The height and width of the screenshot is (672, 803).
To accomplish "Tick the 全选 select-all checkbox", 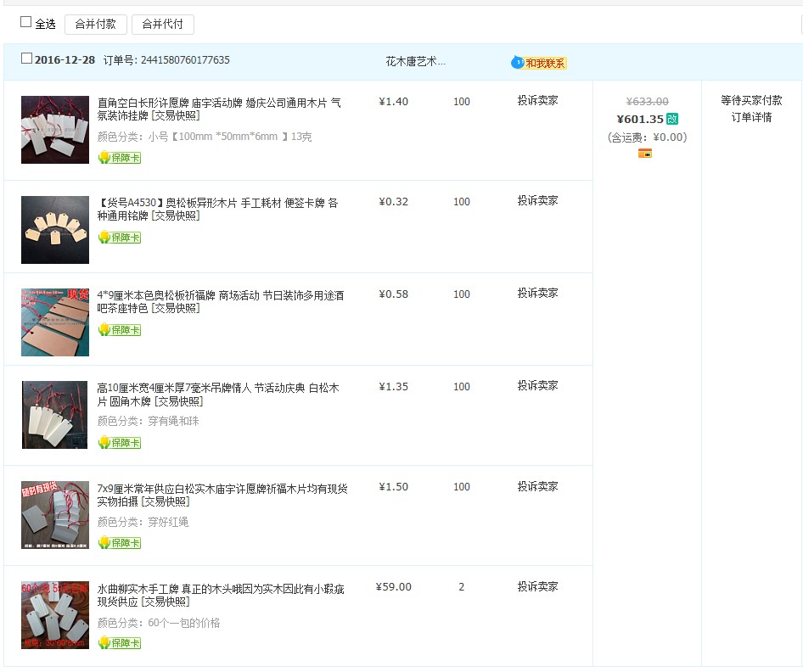I will [25, 21].
